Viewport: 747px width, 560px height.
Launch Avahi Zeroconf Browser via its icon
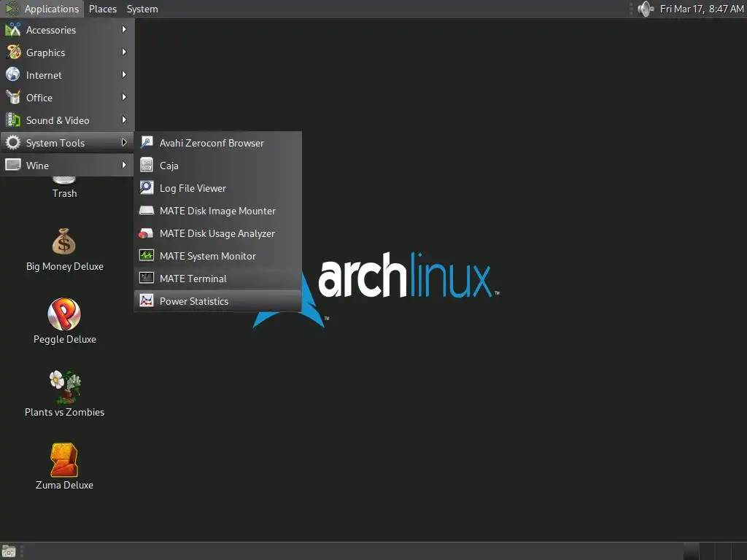[x=146, y=142]
